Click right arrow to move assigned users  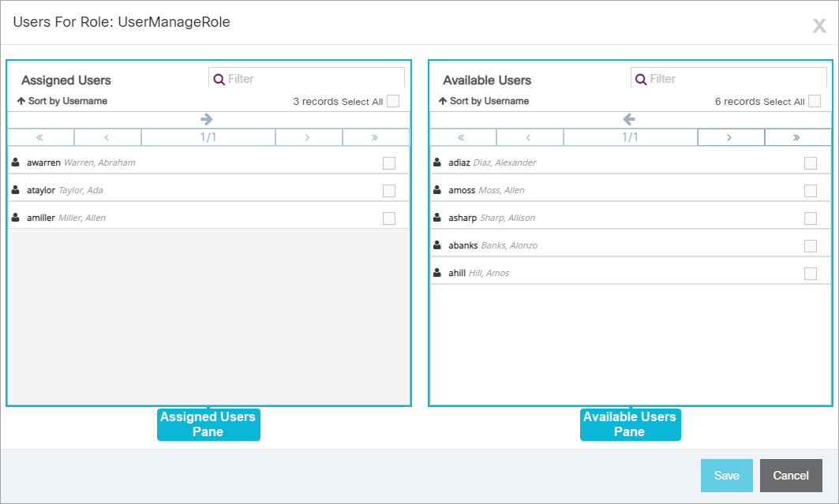(x=207, y=119)
